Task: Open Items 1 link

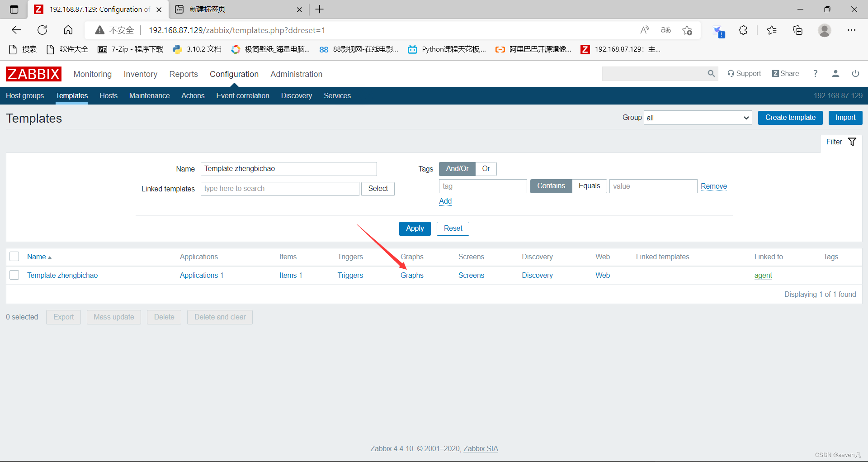Action: [x=291, y=276]
